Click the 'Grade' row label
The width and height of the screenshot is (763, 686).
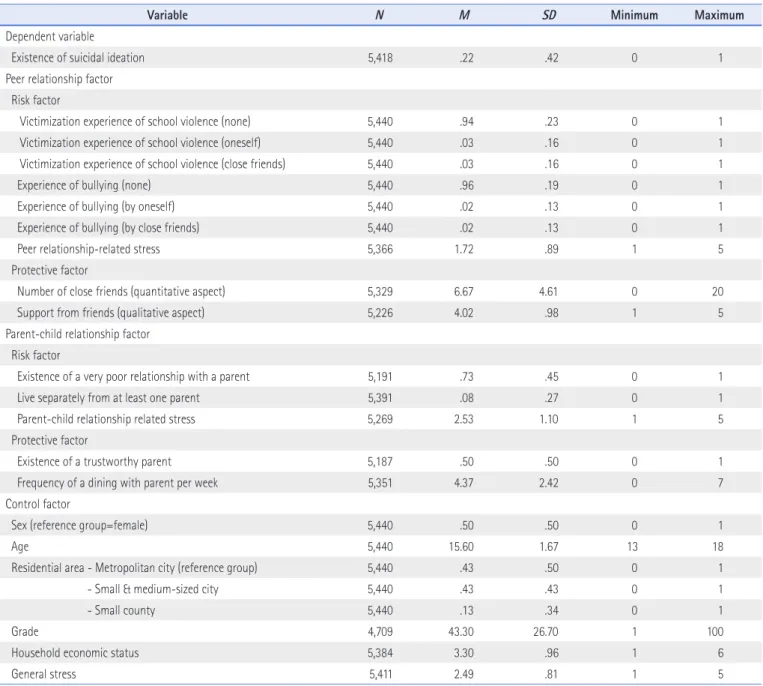coord(25,632)
